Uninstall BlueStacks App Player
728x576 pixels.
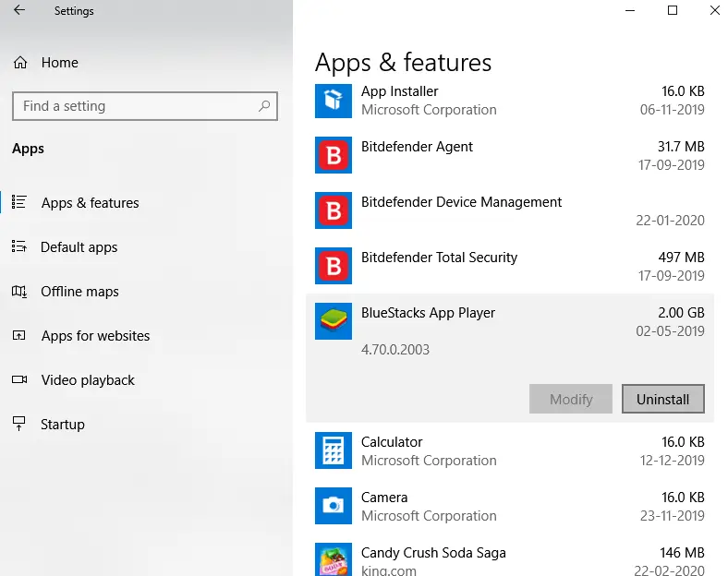pyautogui.click(x=663, y=399)
